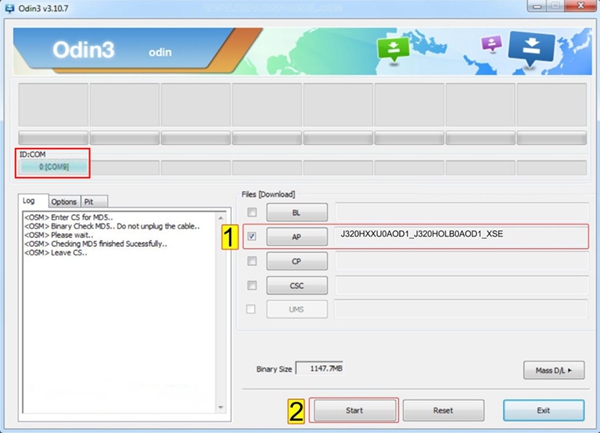Image resolution: width=600 pixels, height=433 pixels.
Task: Enable the CSC file checkbox
Action: click(252, 285)
